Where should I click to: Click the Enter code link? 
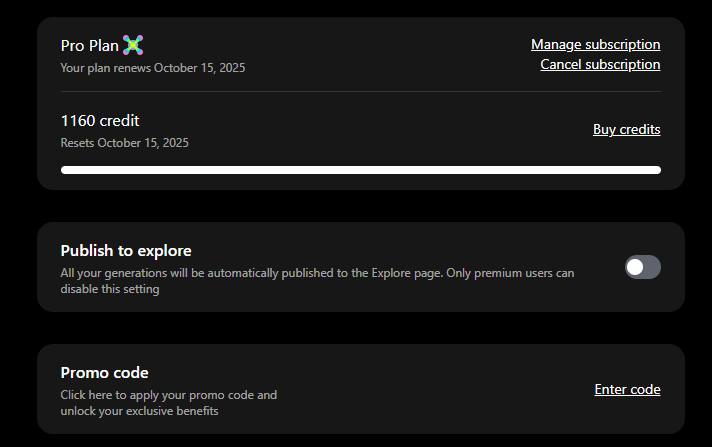[x=628, y=389]
